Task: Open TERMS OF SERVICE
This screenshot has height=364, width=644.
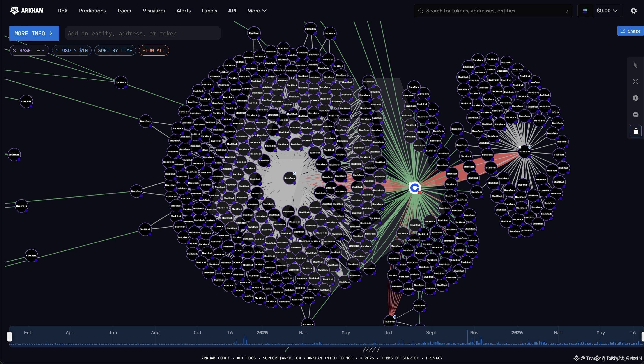Action: tap(400, 358)
